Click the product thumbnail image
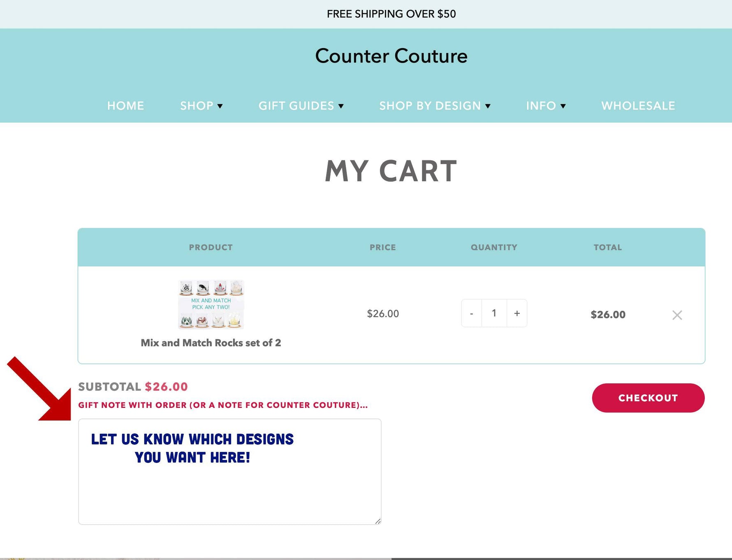Screen dimensions: 732x560 [x=211, y=304]
